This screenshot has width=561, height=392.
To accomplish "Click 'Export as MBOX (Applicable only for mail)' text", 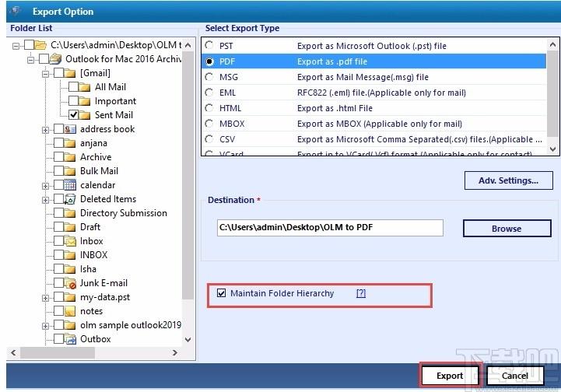I will point(380,124).
